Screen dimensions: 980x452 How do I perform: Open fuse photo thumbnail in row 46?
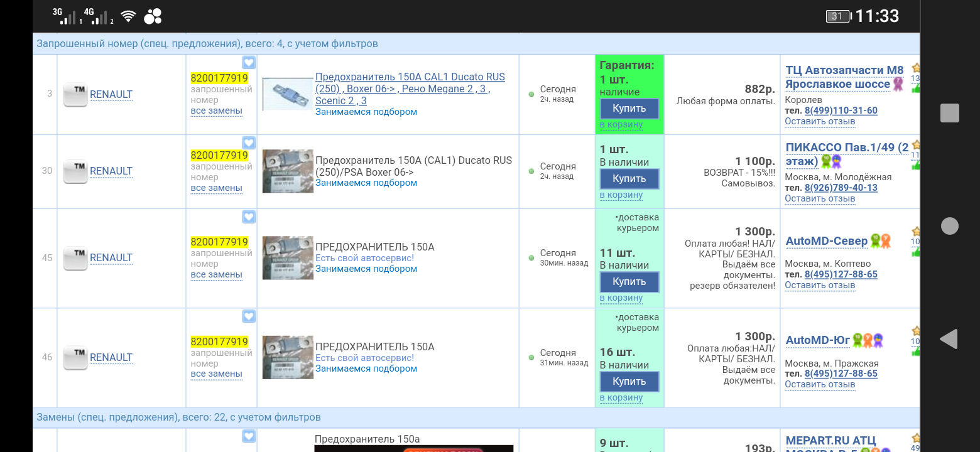288,357
